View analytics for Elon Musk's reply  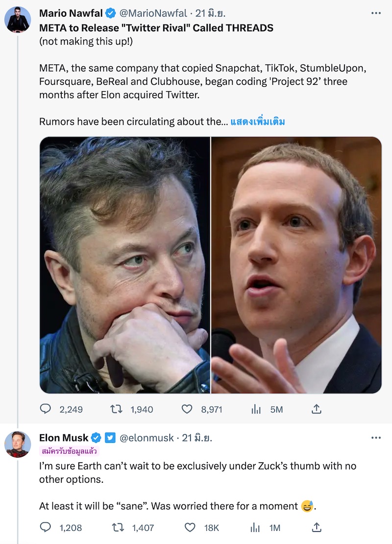click(255, 527)
